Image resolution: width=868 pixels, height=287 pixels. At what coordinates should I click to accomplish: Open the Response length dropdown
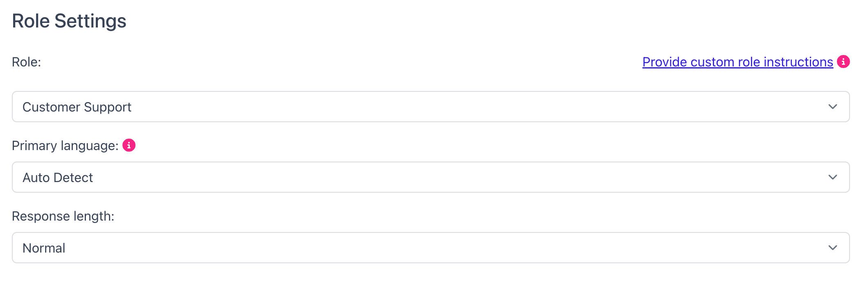point(431,248)
